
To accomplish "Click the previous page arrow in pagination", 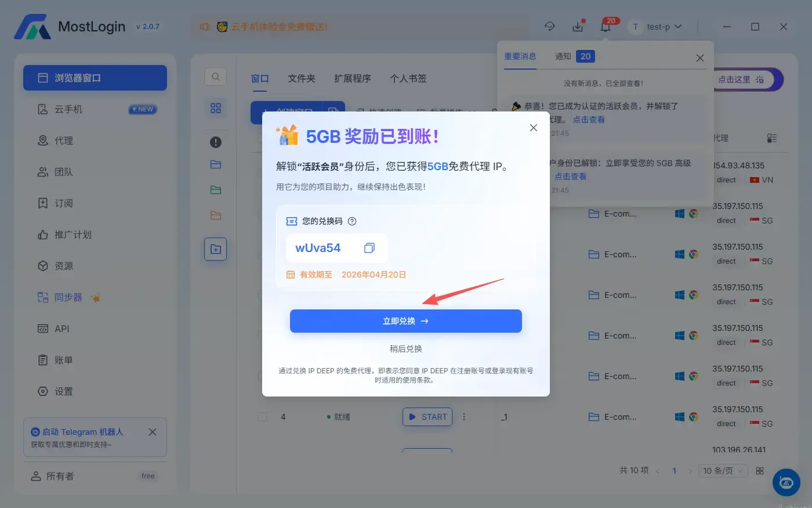I will click(658, 471).
